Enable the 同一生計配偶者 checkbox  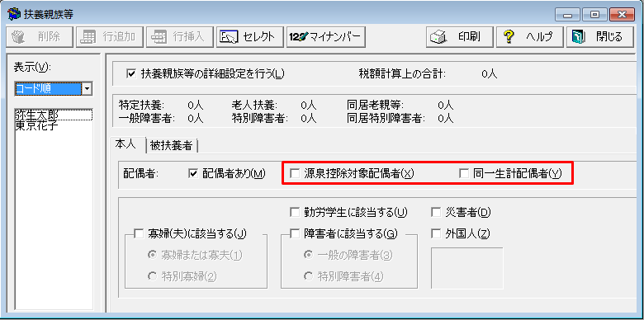click(x=464, y=173)
